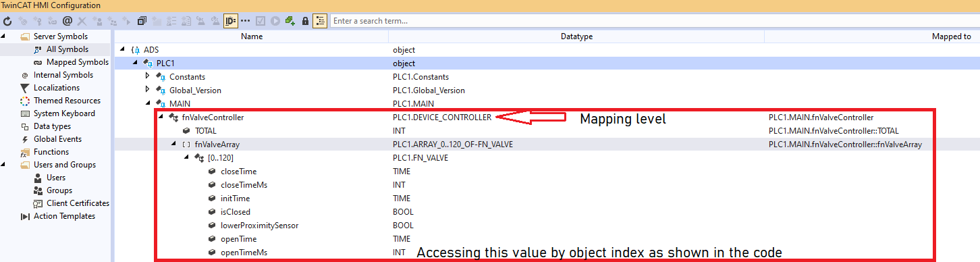Click the delete X toolbar icon
This screenshot has height=262, width=980.
[x=82, y=21]
